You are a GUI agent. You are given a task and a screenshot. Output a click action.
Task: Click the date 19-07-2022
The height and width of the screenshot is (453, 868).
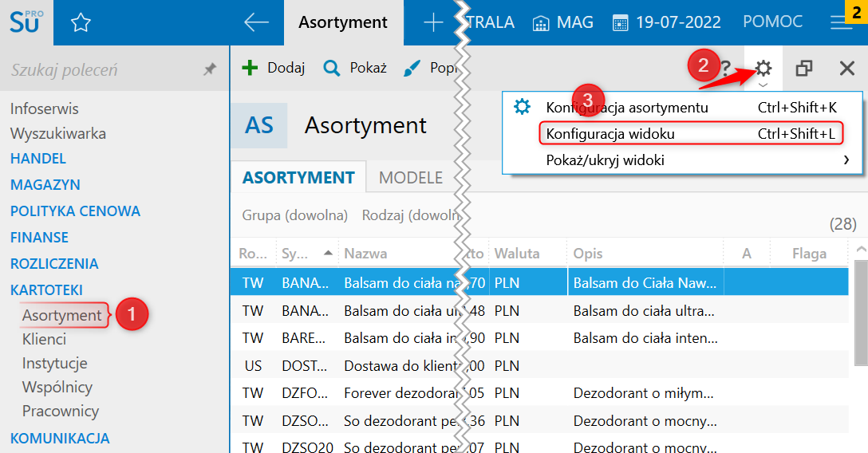tap(678, 22)
